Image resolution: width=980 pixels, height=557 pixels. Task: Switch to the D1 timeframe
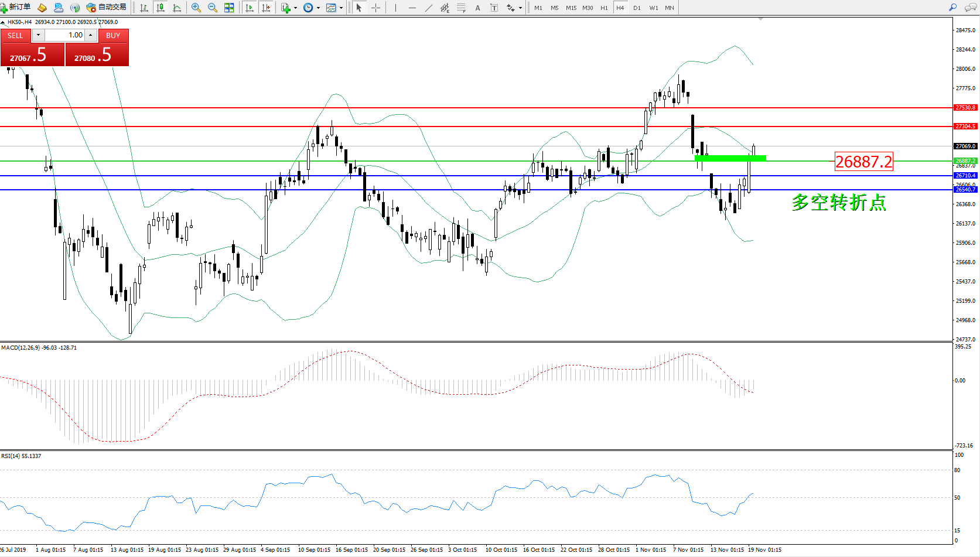coord(637,8)
